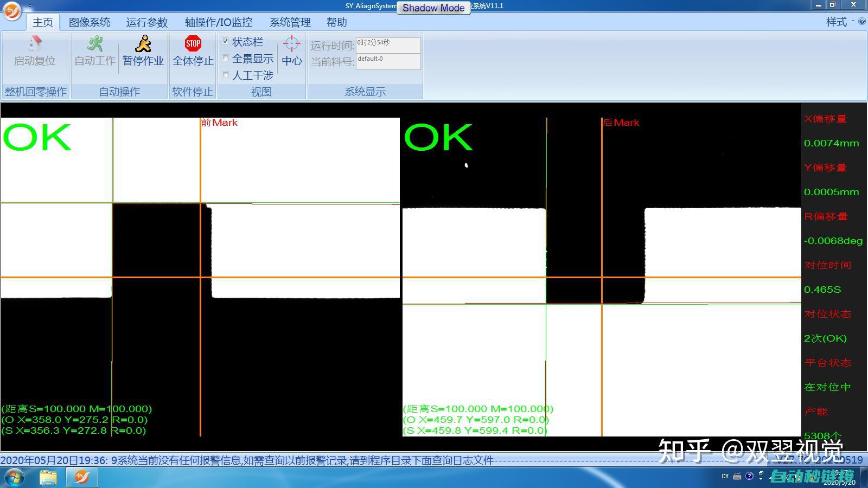Click the 后Mark camera image view

(602, 277)
